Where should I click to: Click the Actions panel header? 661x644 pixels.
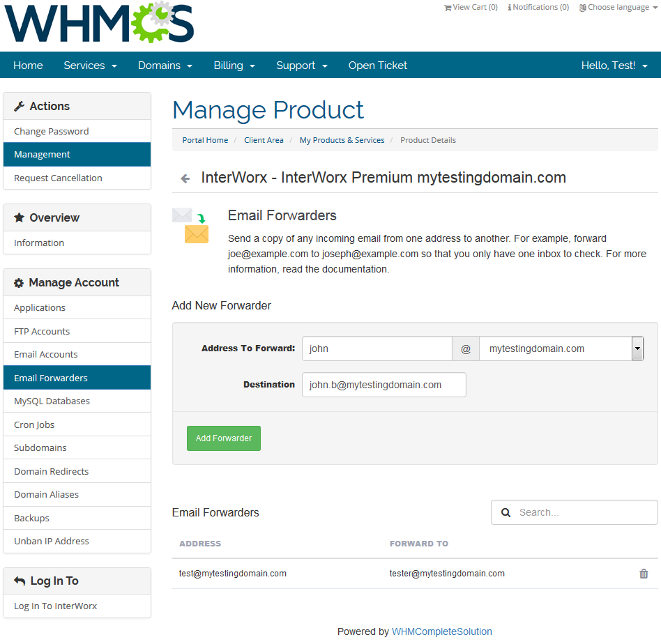coord(77,106)
